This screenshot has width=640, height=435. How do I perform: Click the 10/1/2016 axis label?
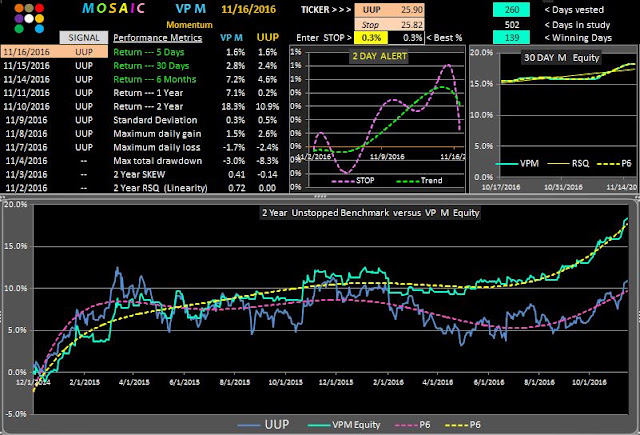pos(589,382)
